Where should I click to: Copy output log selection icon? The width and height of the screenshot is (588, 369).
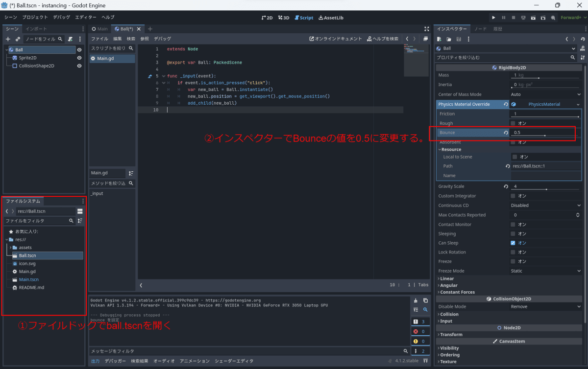425,300
